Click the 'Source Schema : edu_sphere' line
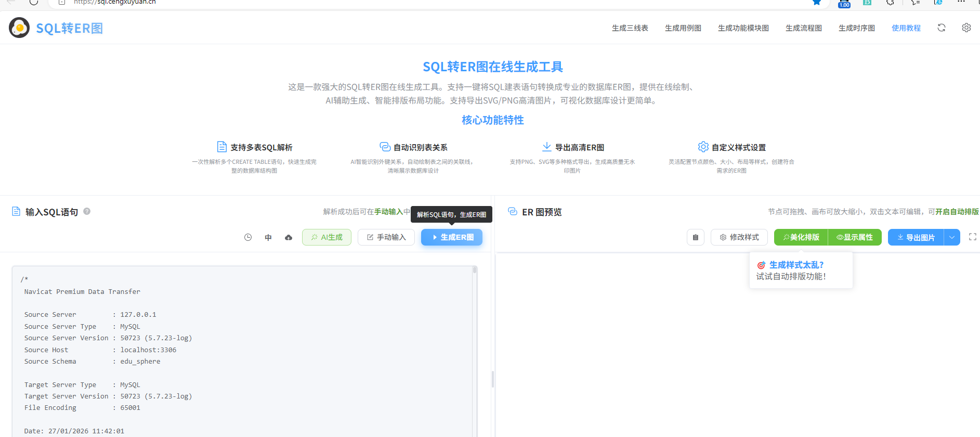Image resolution: width=980 pixels, height=437 pixels. pos(92,362)
